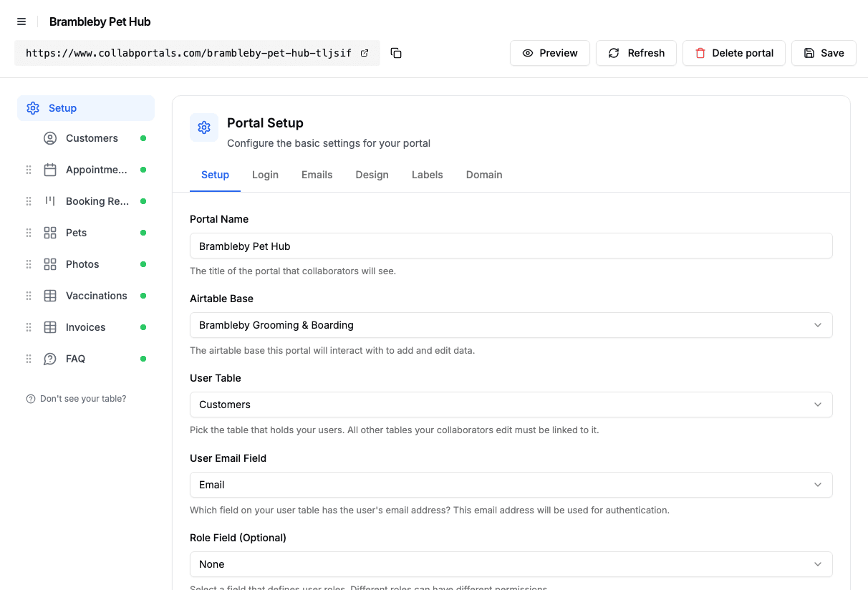Screen dimensions: 868x590
Task: Select Setup in the sidebar
Action: (x=86, y=108)
